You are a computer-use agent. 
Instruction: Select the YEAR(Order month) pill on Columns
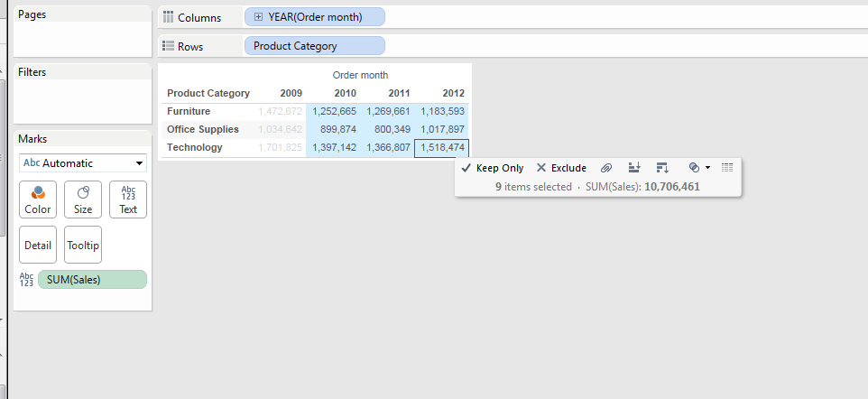[x=314, y=17]
